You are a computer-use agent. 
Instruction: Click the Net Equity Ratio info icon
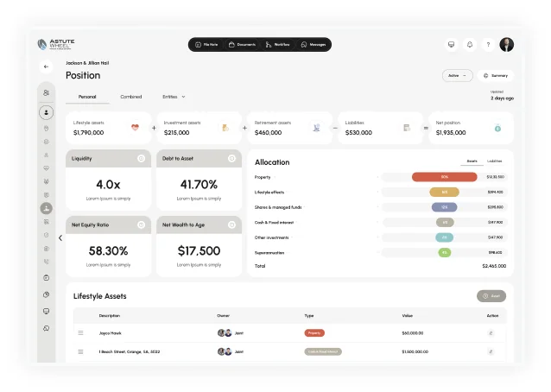point(141,224)
